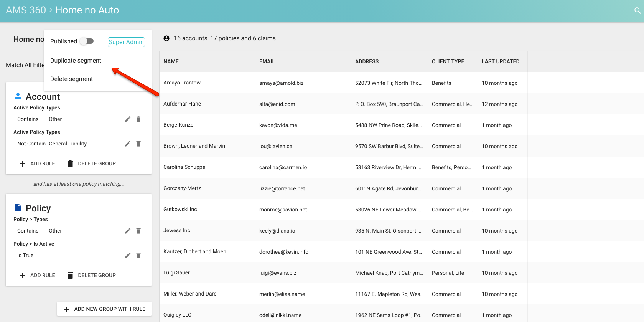Select Carolina Schuppe in the table
Viewport: 644px width, 322px height.
(x=184, y=167)
